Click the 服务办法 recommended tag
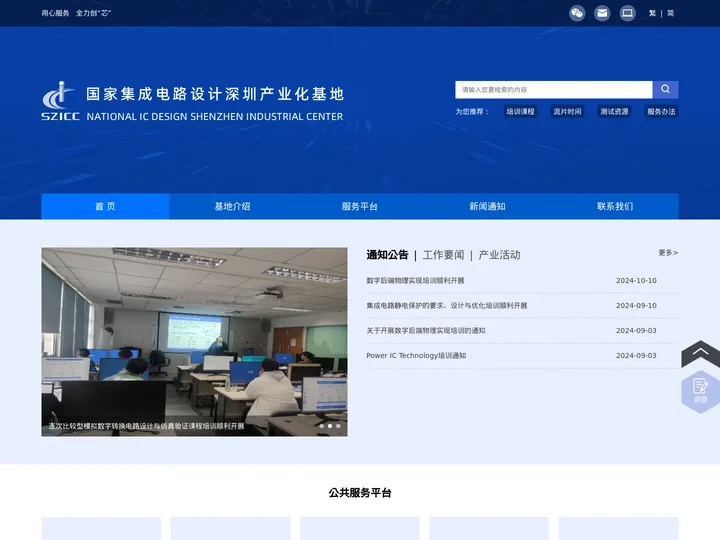The height and width of the screenshot is (540, 720). [661, 112]
